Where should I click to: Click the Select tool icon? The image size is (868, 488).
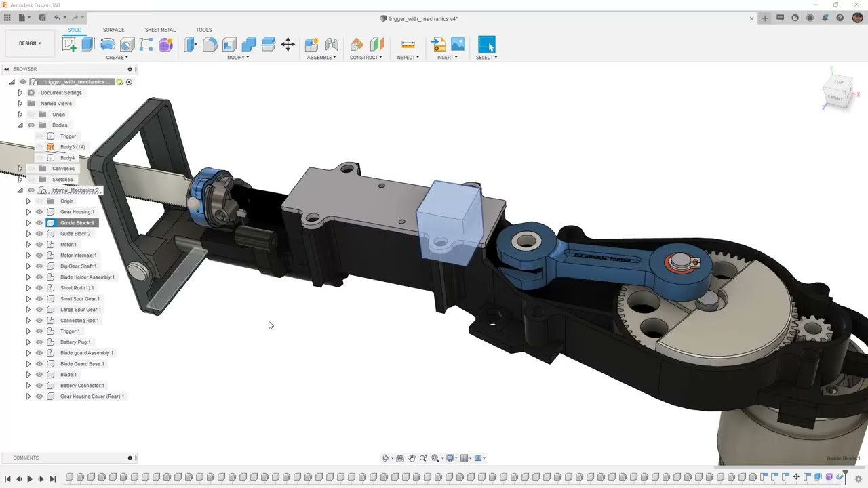pyautogui.click(x=487, y=45)
